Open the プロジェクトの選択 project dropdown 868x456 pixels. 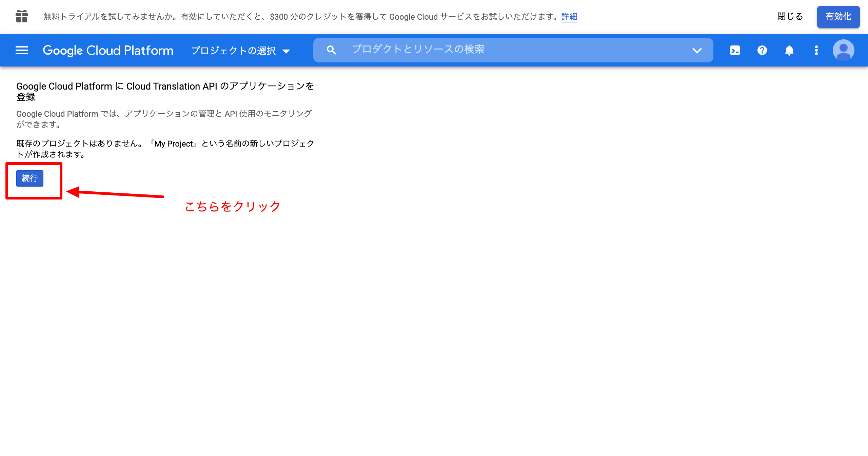241,51
